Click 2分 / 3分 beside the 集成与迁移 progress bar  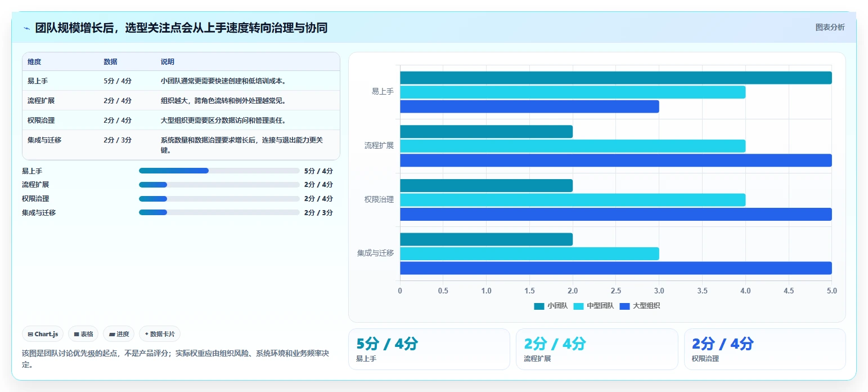[x=318, y=213]
